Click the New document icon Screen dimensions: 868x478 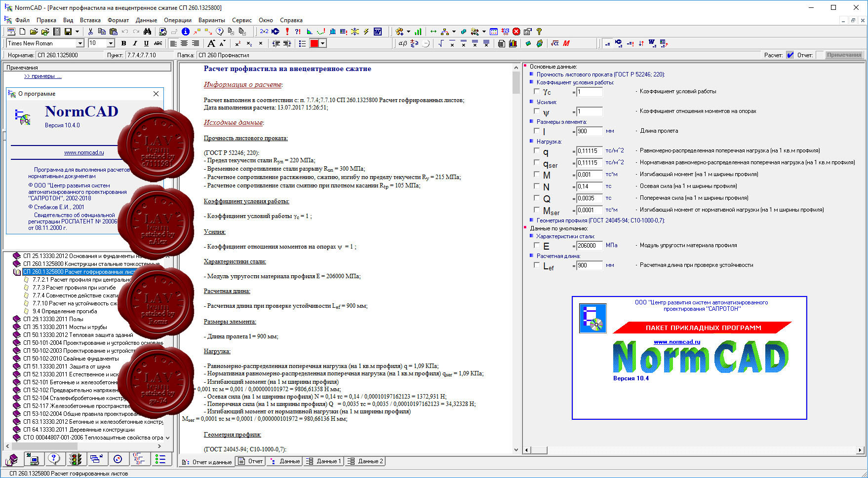point(23,32)
